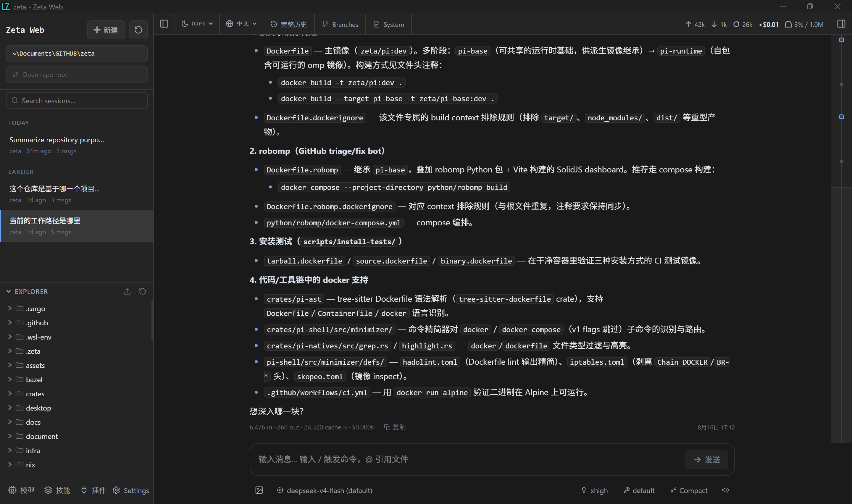Focus the Search sessions field

(77, 101)
